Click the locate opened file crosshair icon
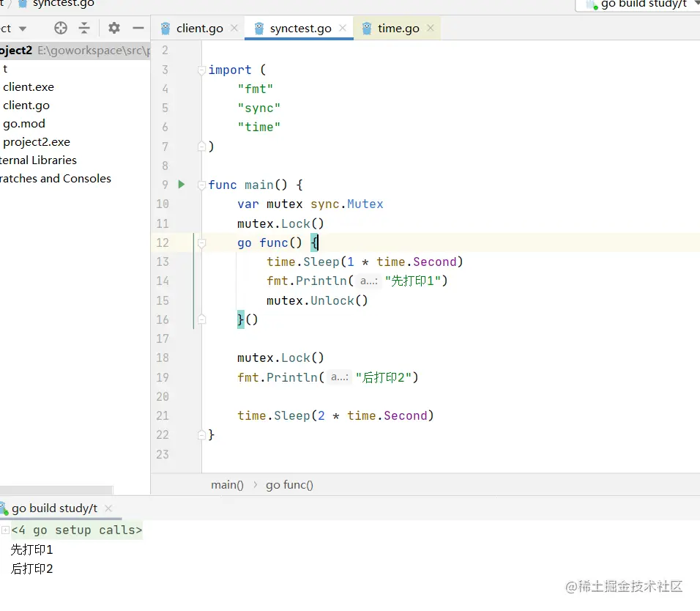 (61, 29)
